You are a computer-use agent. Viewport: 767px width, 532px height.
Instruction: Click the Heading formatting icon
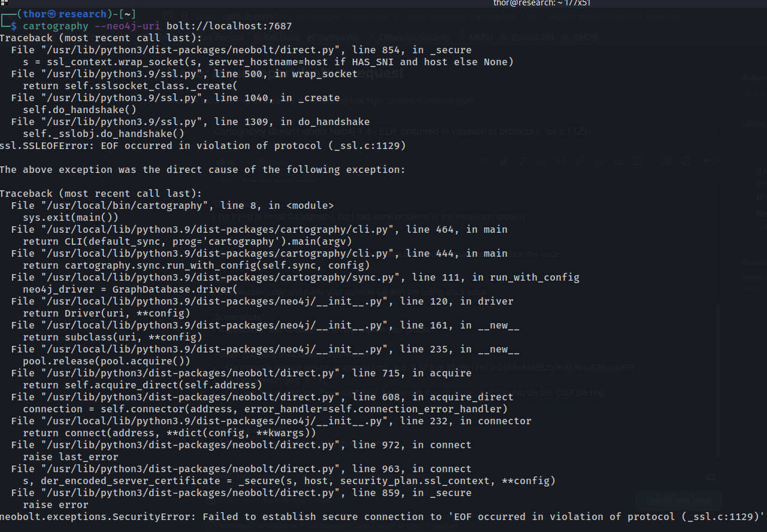pos(484,160)
